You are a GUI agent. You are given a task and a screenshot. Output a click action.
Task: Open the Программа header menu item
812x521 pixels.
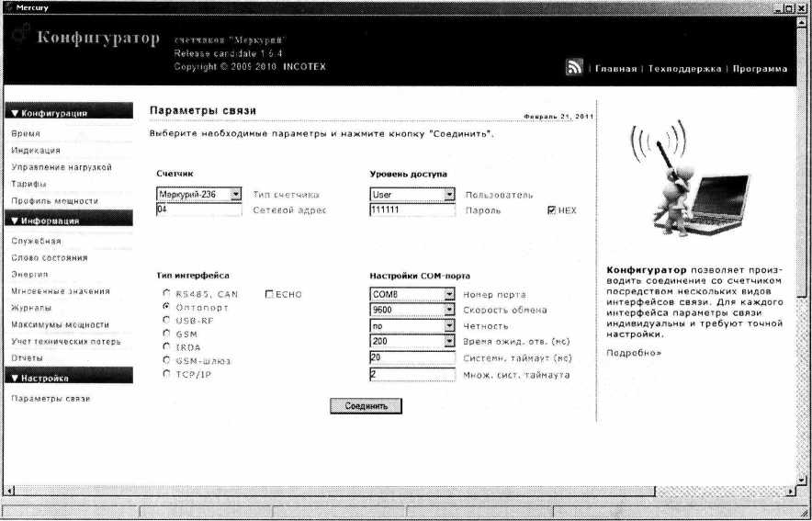coord(760,69)
